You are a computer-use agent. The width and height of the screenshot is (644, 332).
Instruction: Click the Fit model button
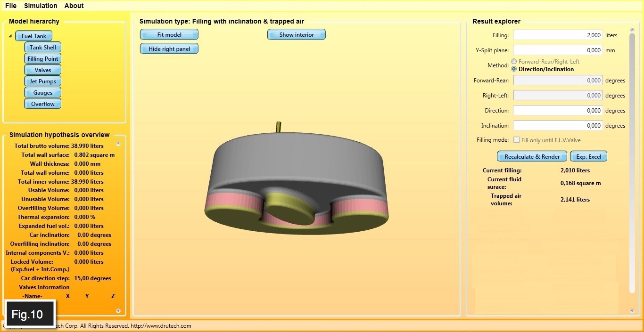[x=169, y=34]
